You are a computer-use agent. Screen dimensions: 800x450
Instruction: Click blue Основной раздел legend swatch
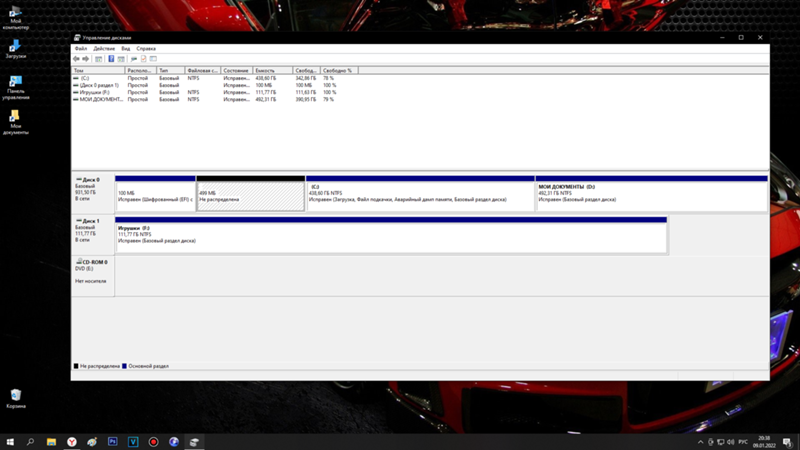tap(124, 366)
